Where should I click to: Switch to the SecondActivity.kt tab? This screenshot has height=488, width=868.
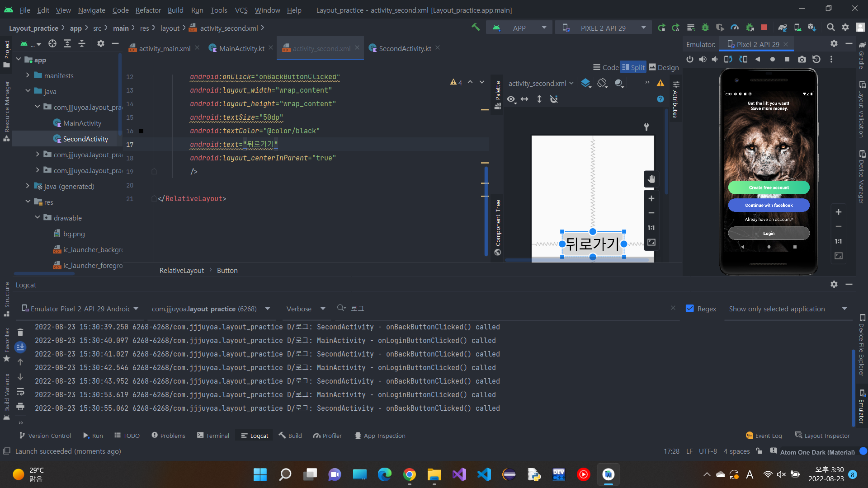pyautogui.click(x=405, y=48)
